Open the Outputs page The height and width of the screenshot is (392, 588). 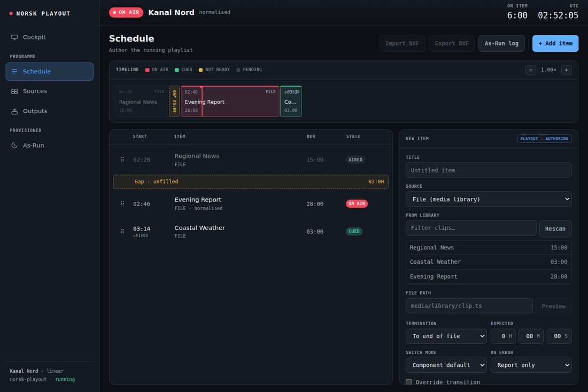click(50, 111)
